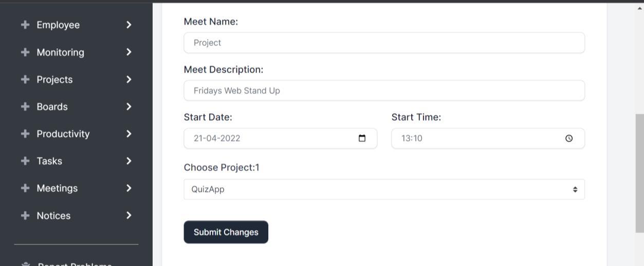The height and width of the screenshot is (266, 644).
Task: Click the plus icon beside Tasks
Action: point(25,161)
